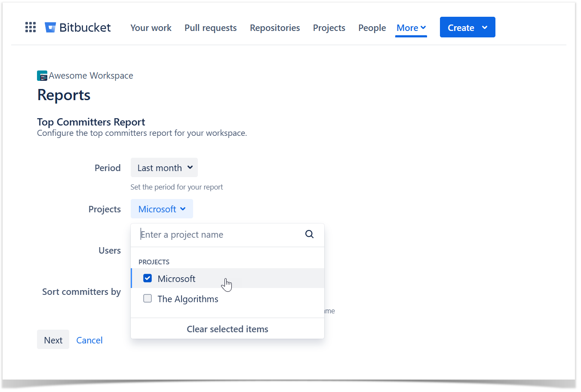Click the Awesome Workspace avatar icon

click(x=42, y=76)
